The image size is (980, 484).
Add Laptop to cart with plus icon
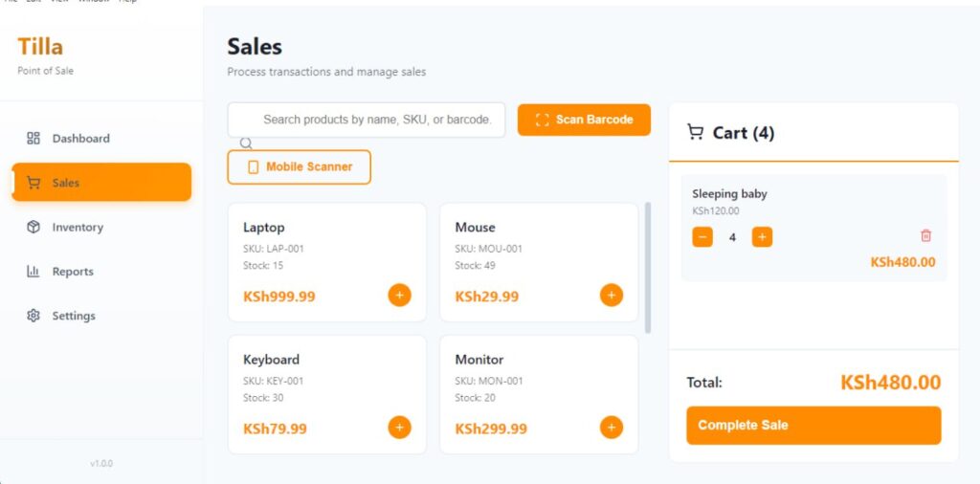(x=399, y=295)
